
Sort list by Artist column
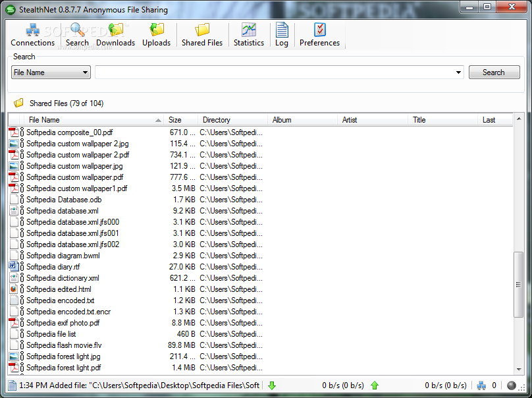tap(373, 120)
